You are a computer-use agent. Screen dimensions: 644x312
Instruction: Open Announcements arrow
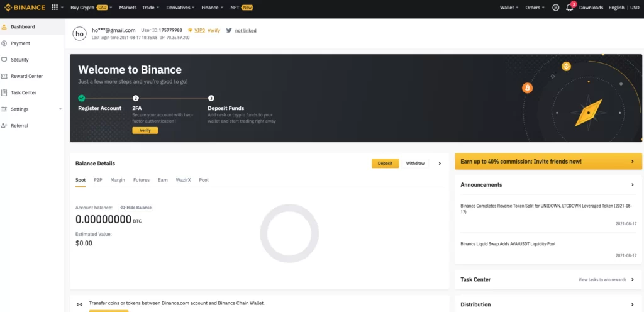click(633, 185)
